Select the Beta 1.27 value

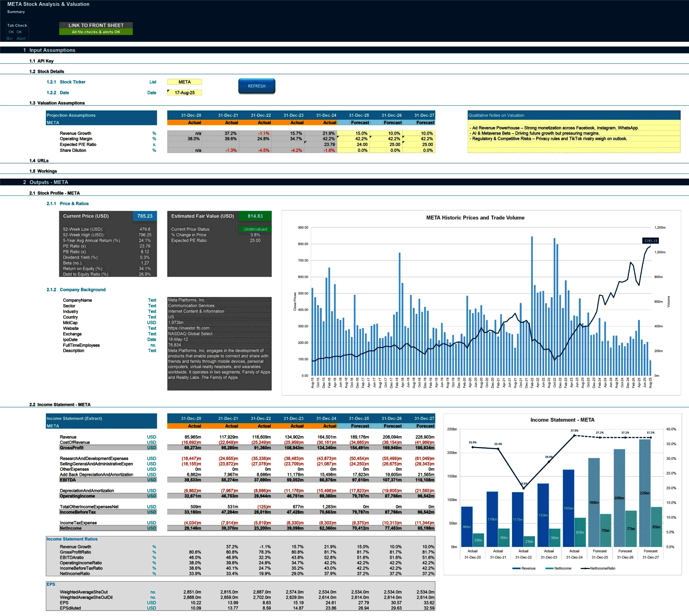(x=145, y=263)
